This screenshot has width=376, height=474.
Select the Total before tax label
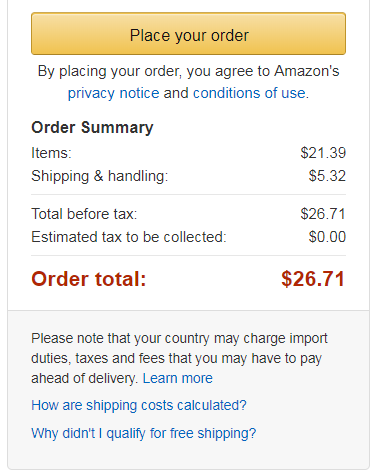coord(84,214)
